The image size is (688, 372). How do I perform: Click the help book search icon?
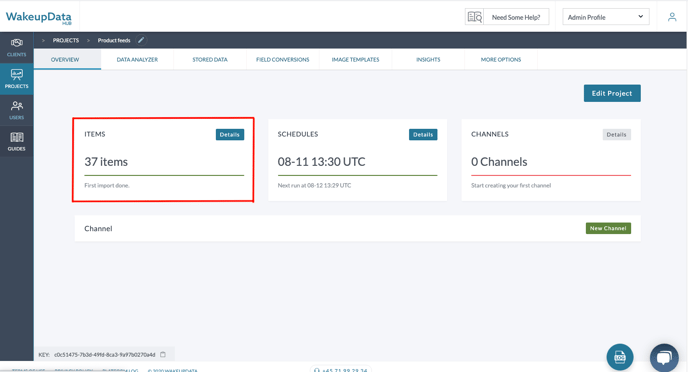[474, 17]
